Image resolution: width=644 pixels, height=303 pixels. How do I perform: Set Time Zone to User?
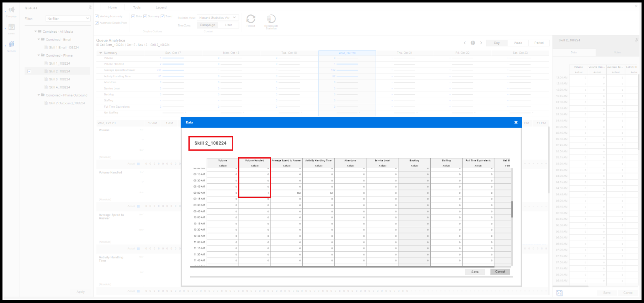(x=229, y=25)
